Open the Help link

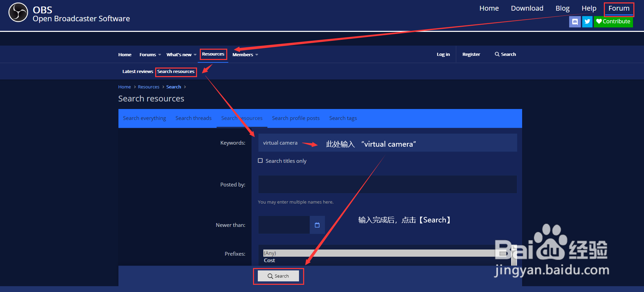(589, 8)
